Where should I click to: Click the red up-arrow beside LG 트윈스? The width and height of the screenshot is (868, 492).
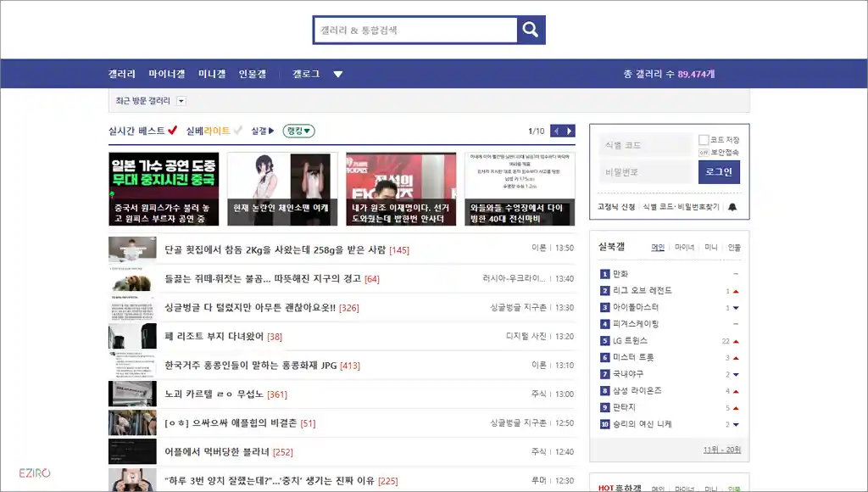(x=737, y=341)
